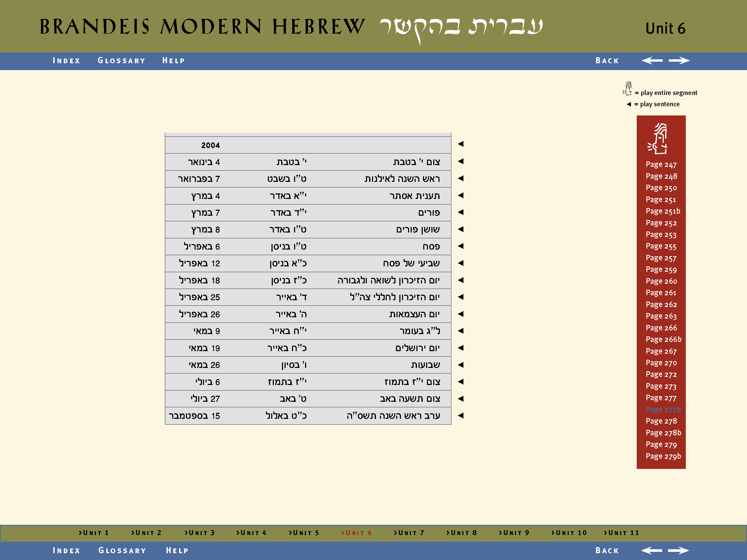Open Index from the top navigation bar
Image resolution: width=747 pixels, height=560 pixels.
(x=66, y=61)
